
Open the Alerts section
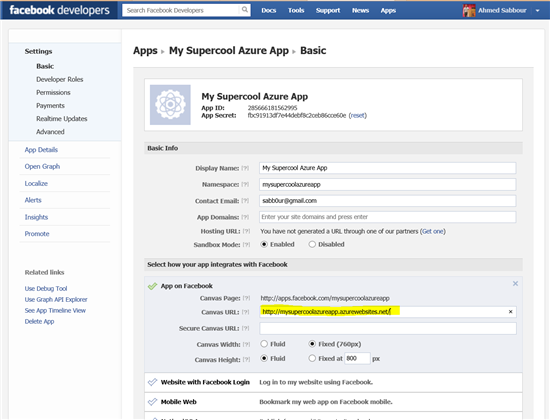(x=33, y=200)
